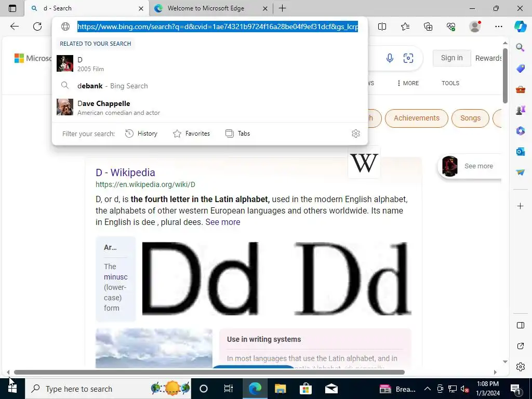The width and height of the screenshot is (532, 399).
Task: Click the Sign in button
Action: [x=451, y=58]
